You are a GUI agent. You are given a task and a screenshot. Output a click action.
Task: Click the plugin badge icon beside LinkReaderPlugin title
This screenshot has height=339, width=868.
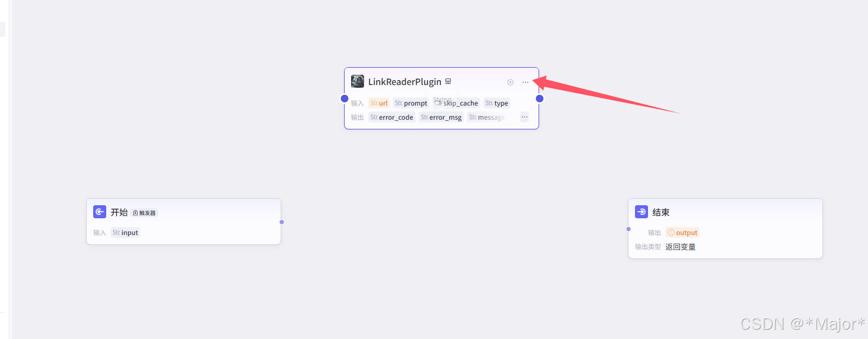448,81
